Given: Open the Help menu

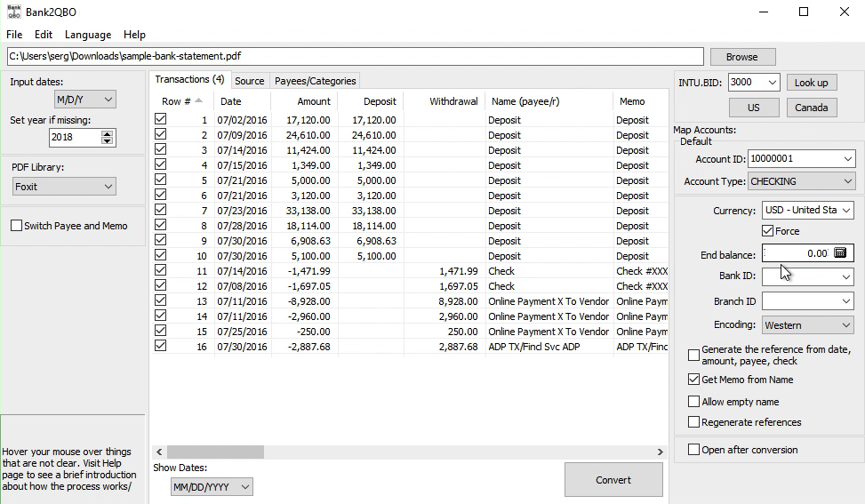Looking at the screenshot, I should tap(134, 34).
